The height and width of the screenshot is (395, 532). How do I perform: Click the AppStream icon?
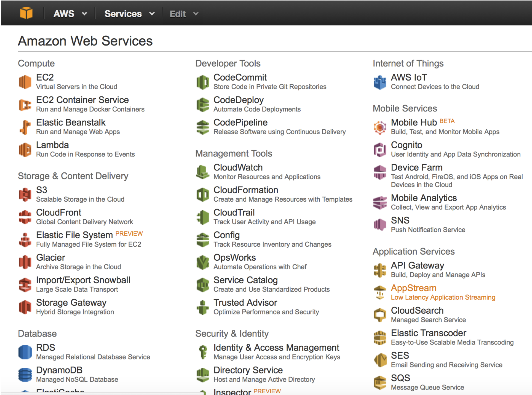380,293
